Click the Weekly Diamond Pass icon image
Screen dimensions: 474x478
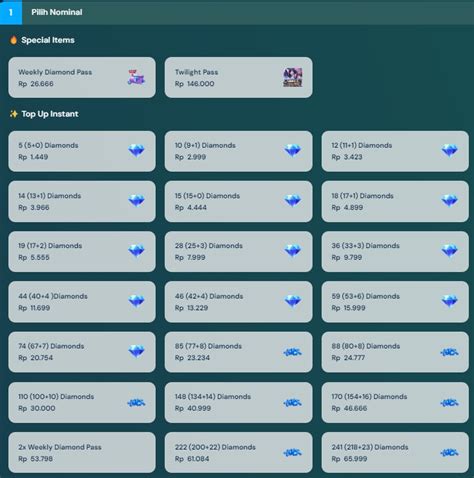pyautogui.click(x=136, y=77)
